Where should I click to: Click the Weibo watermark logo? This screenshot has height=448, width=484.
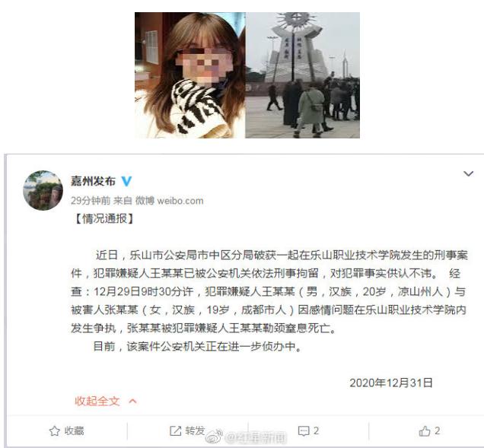click(215, 436)
